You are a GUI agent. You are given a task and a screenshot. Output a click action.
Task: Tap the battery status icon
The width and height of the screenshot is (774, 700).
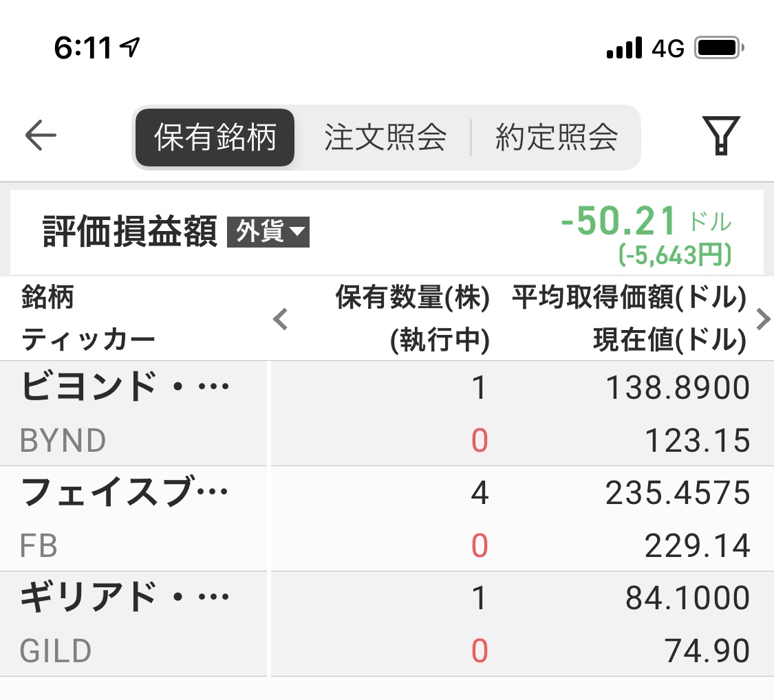coord(719,48)
